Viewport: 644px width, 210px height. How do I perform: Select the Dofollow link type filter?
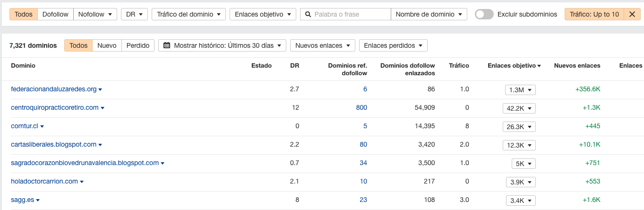click(x=55, y=15)
